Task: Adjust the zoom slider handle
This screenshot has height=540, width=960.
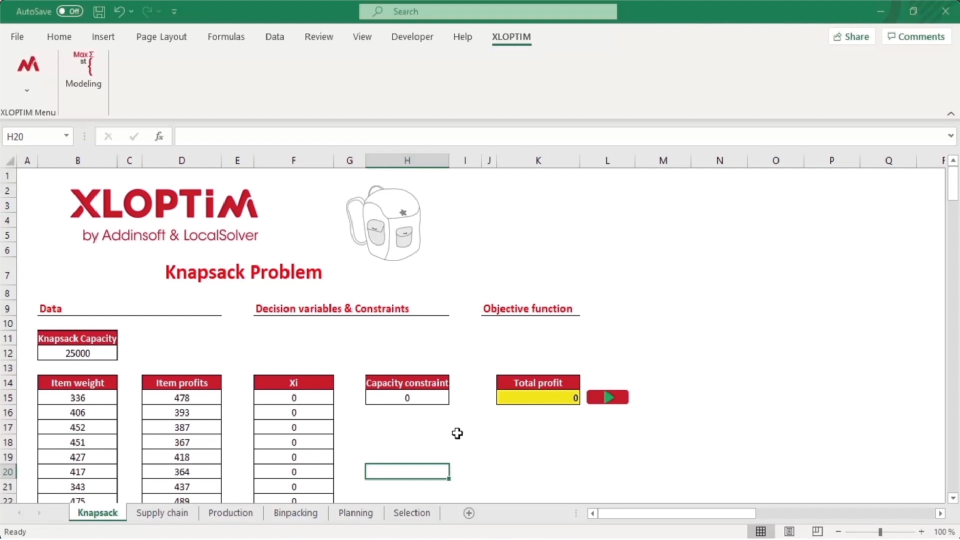Action: [880, 531]
